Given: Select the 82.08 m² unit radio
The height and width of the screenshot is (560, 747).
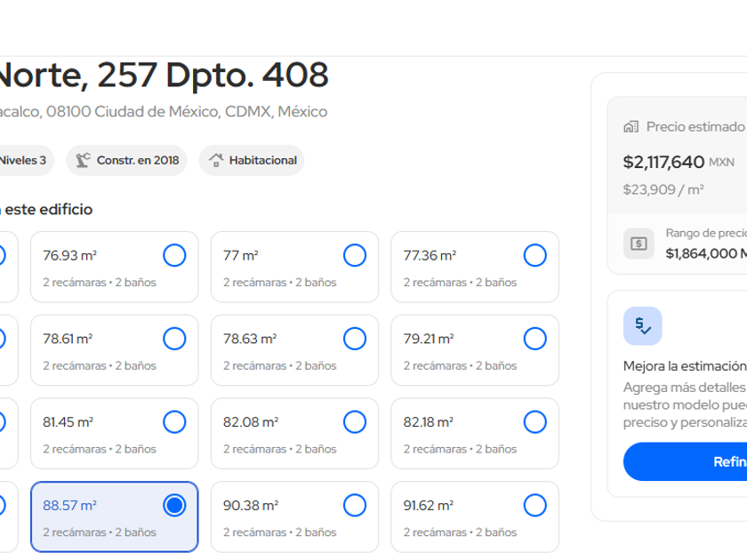Looking at the screenshot, I should click(x=355, y=422).
